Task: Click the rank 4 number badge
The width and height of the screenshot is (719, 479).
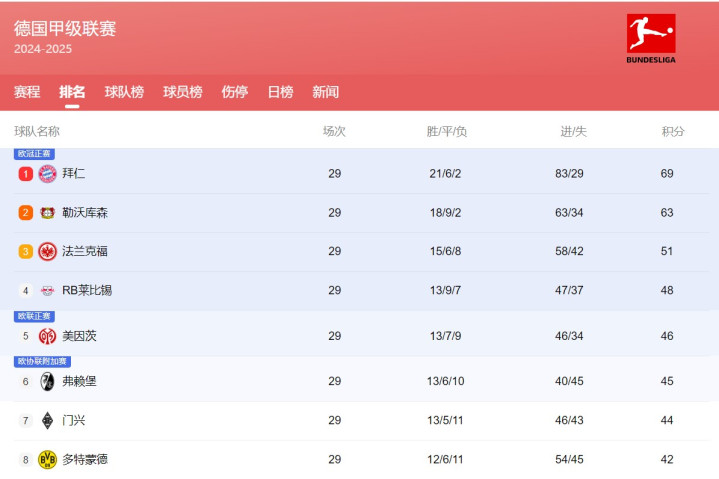Action: (x=26, y=290)
